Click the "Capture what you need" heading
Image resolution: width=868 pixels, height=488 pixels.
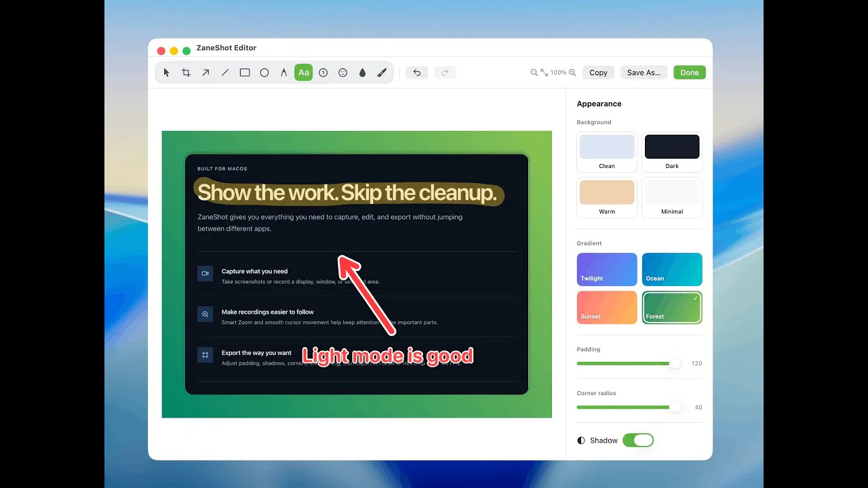[254, 271]
